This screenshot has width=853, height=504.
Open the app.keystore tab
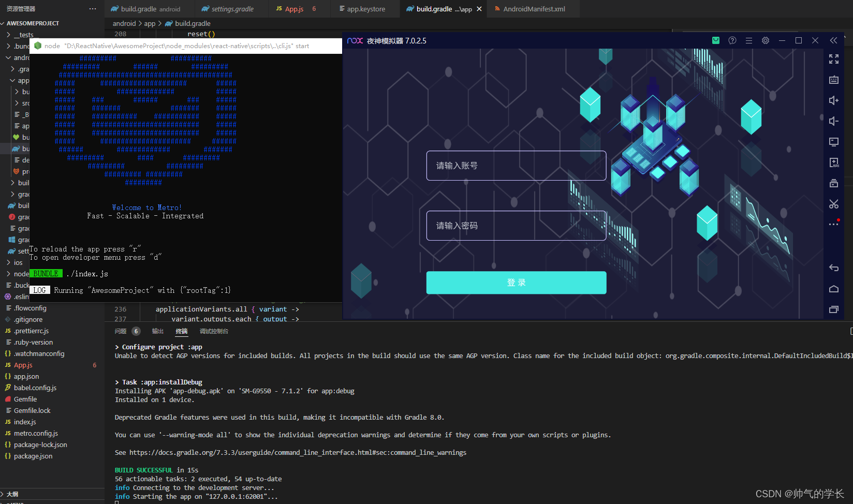(365, 9)
